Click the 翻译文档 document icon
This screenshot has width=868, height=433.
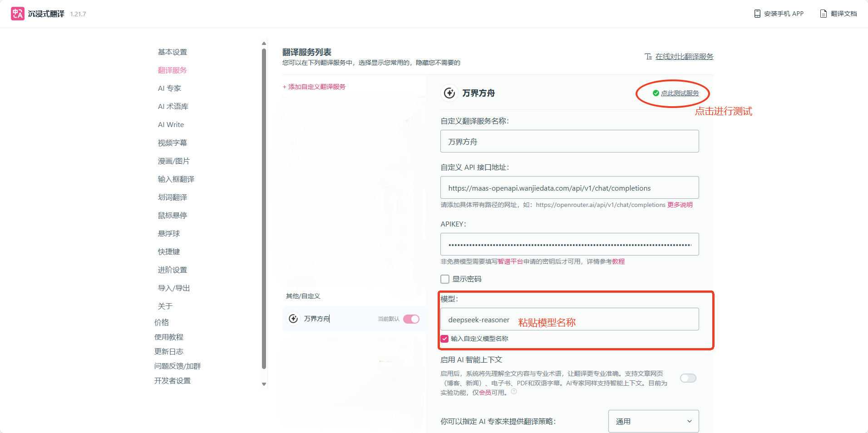pyautogui.click(x=822, y=14)
